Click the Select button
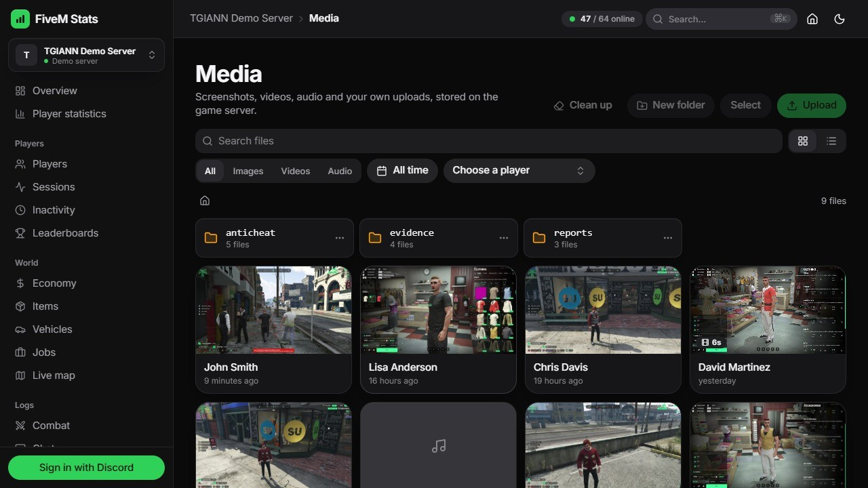868x488 pixels. 745,105
